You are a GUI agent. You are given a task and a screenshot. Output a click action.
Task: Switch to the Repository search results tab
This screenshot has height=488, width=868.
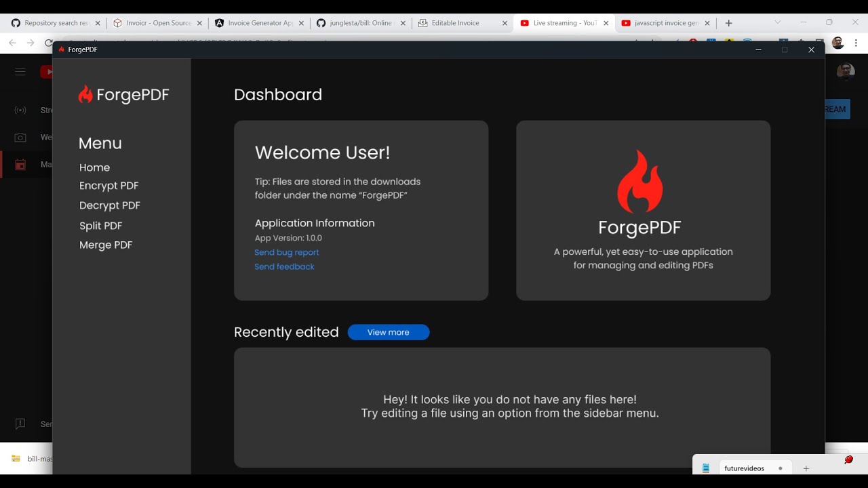tap(56, 23)
